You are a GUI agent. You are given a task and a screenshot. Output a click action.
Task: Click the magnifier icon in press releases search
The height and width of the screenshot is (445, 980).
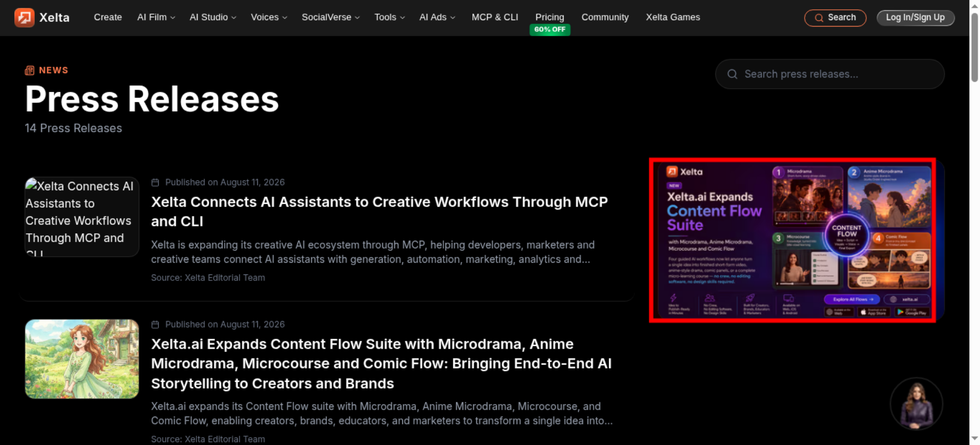732,74
